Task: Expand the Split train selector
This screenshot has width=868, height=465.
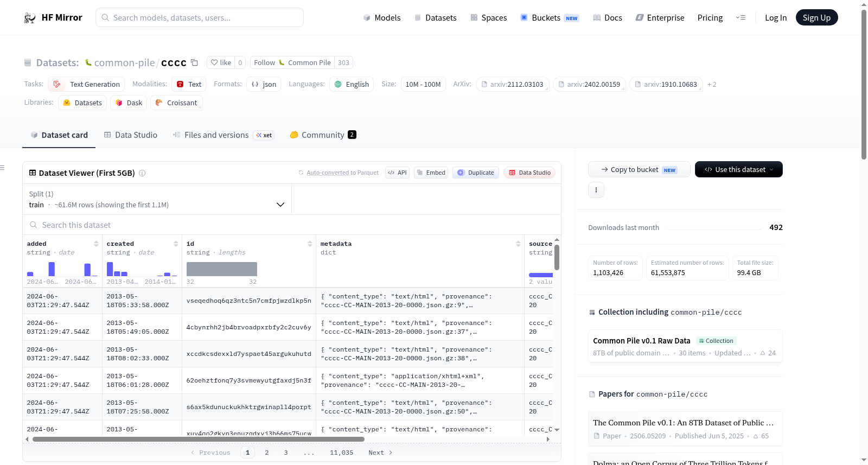Action: click(x=157, y=199)
